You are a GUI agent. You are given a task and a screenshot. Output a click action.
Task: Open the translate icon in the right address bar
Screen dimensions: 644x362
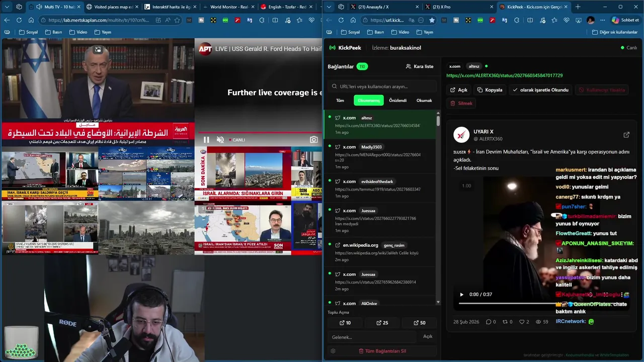tap(411, 20)
